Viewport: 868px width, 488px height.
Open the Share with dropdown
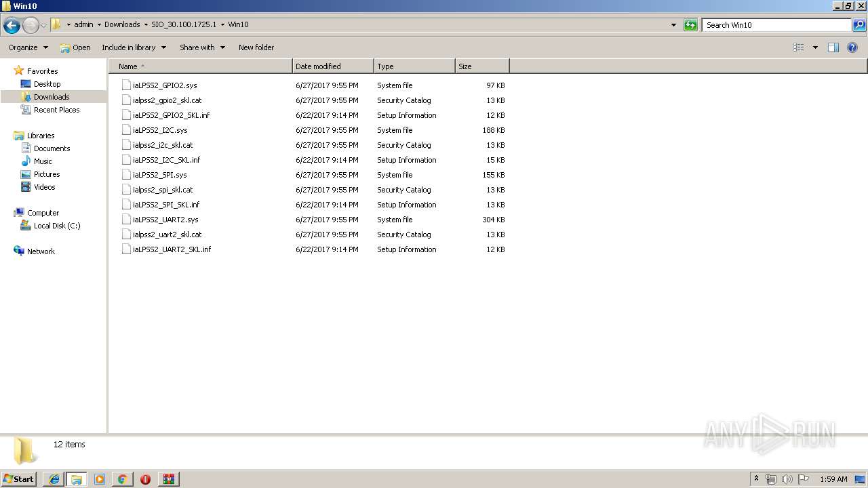tap(202, 47)
